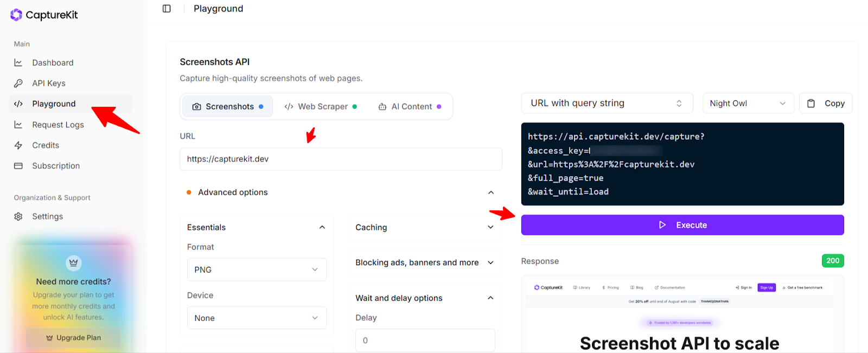868x353 pixels.
Task: Open the Credits page
Action: tap(71, 145)
